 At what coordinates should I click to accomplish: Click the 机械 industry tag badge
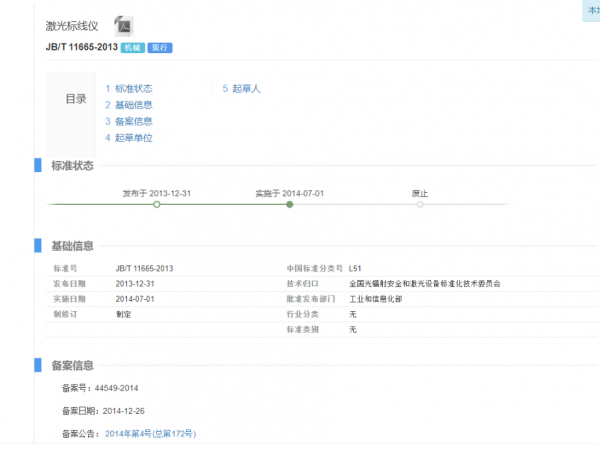tap(132, 48)
